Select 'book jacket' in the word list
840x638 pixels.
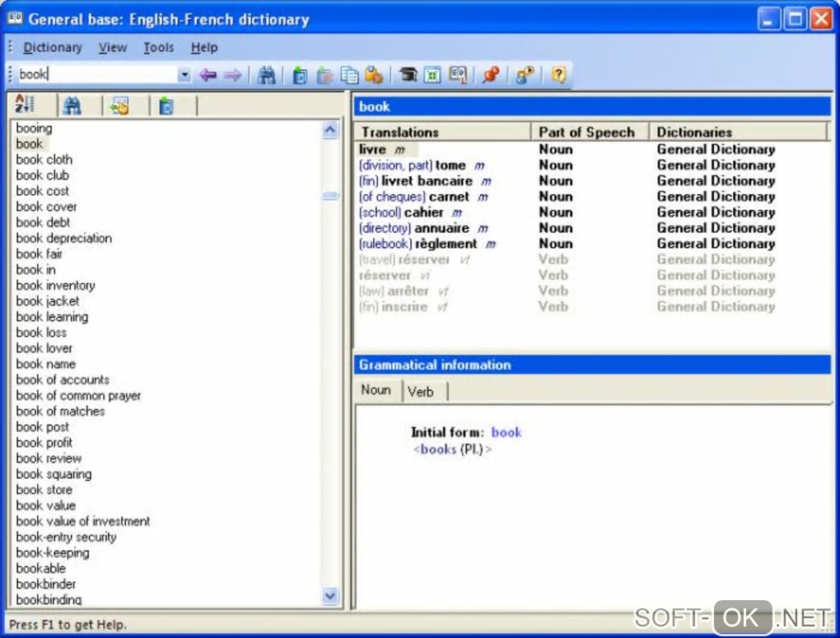click(x=48, y=301)
